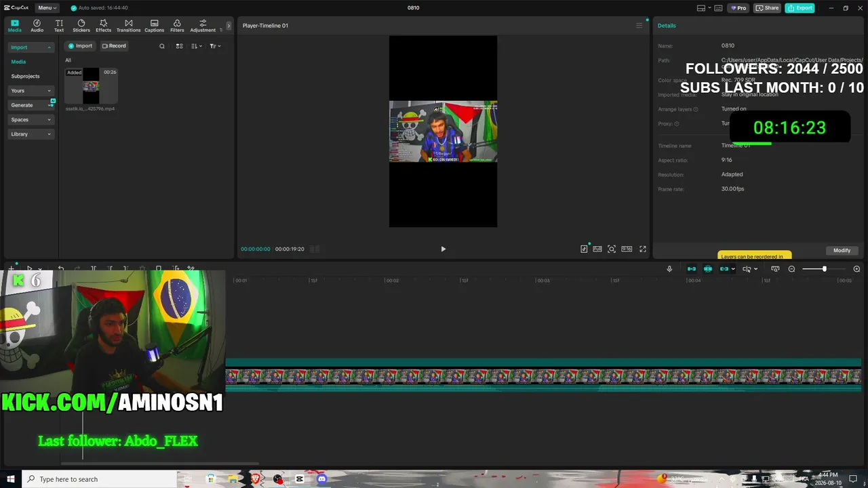The height and width of the screenshot is (488, 868).
Task: Expand the Spaces section
Action: pos(31,119)
